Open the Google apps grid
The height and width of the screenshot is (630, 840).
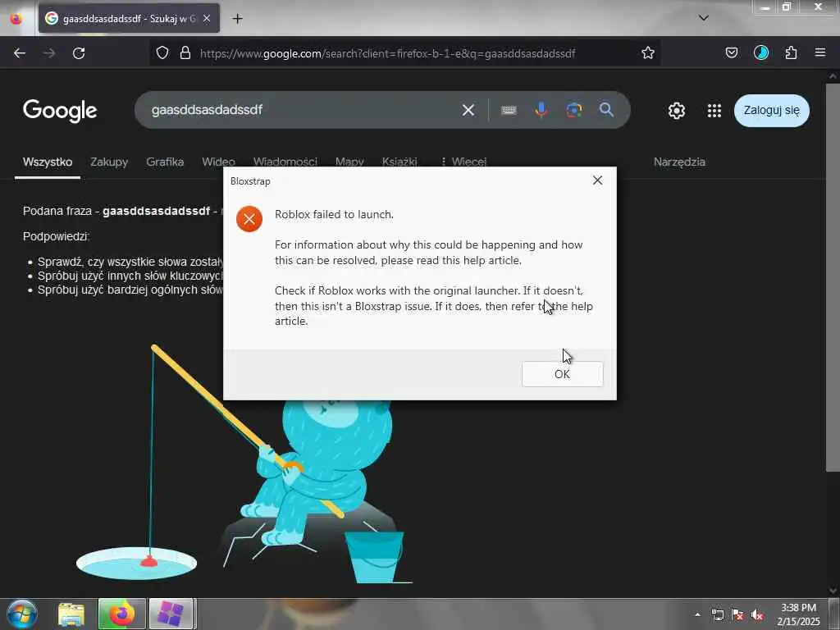tap(714, 111)
